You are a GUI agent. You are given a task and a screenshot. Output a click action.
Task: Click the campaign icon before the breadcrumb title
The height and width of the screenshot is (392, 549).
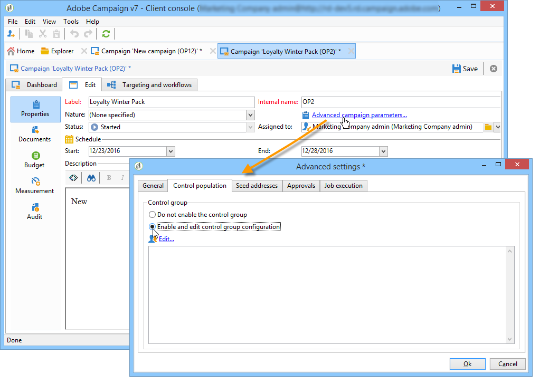click(x=14, y=69)
